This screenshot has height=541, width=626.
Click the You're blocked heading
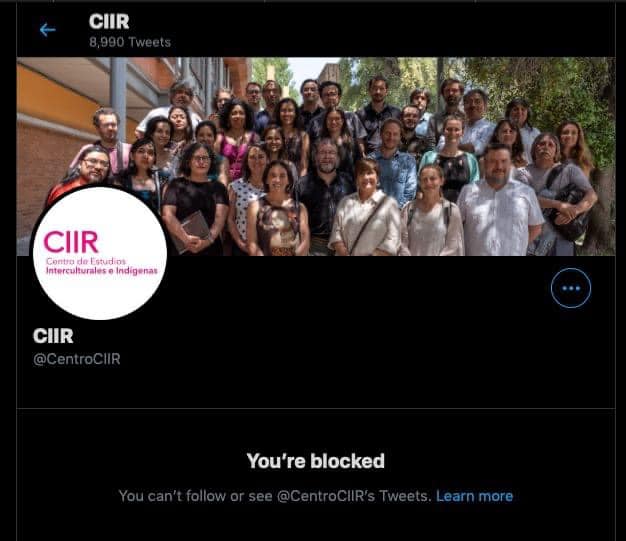pyautogui.click(x=315, y=461)
